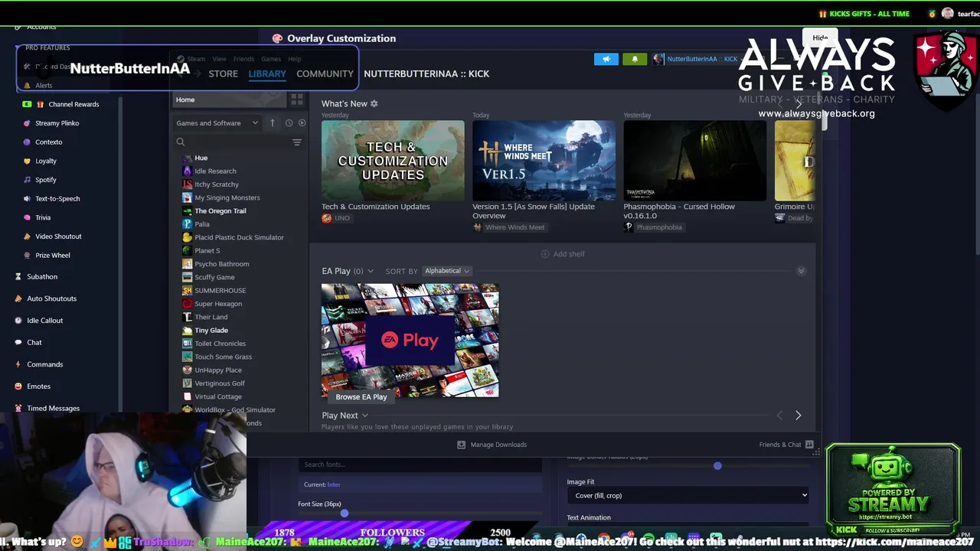
Task: Open Streamy Plinko in the sidebar
Action: coord(57,123)
